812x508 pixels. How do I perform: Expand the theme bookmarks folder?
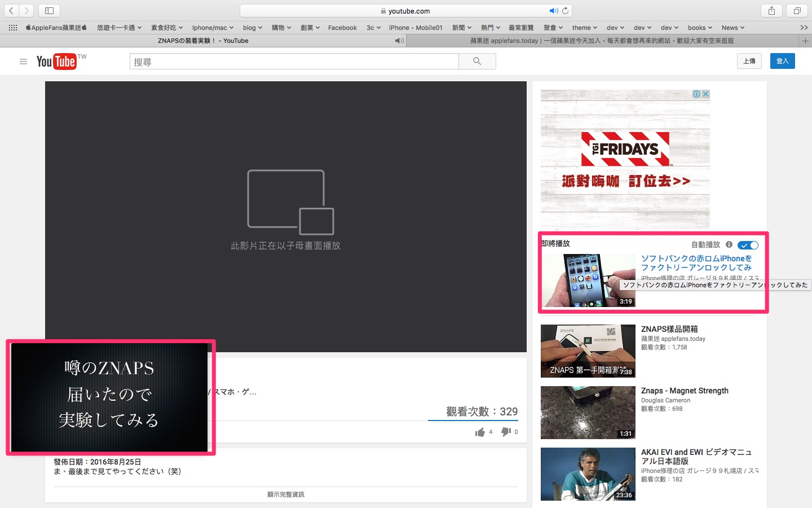coord(584,28)
